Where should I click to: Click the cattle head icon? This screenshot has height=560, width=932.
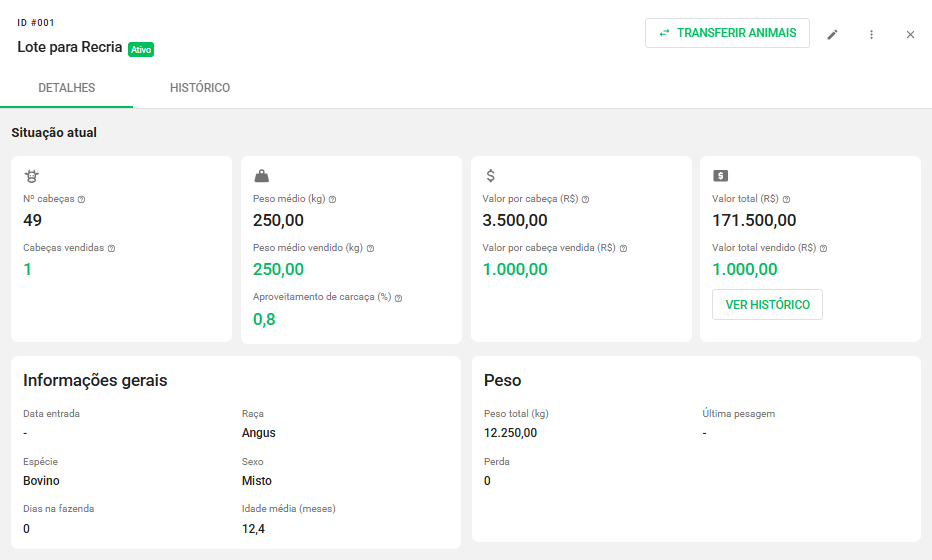click(32, 176)
